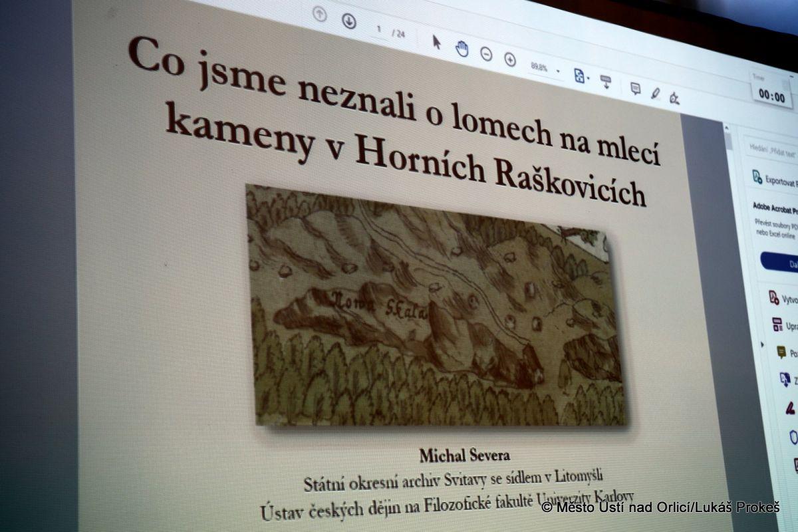Go to the previous page with the up arrow
798x532 pixels.
319,14
